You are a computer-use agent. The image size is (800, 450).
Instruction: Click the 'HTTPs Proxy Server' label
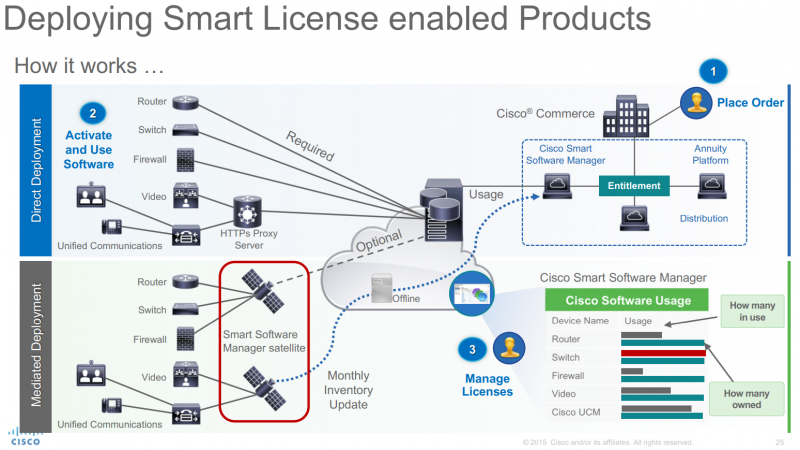[248, 239]
